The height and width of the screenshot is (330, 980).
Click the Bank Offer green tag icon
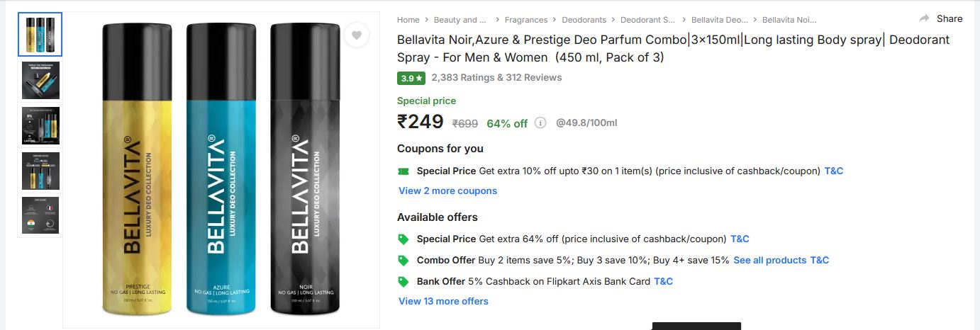tap(403, 282)
